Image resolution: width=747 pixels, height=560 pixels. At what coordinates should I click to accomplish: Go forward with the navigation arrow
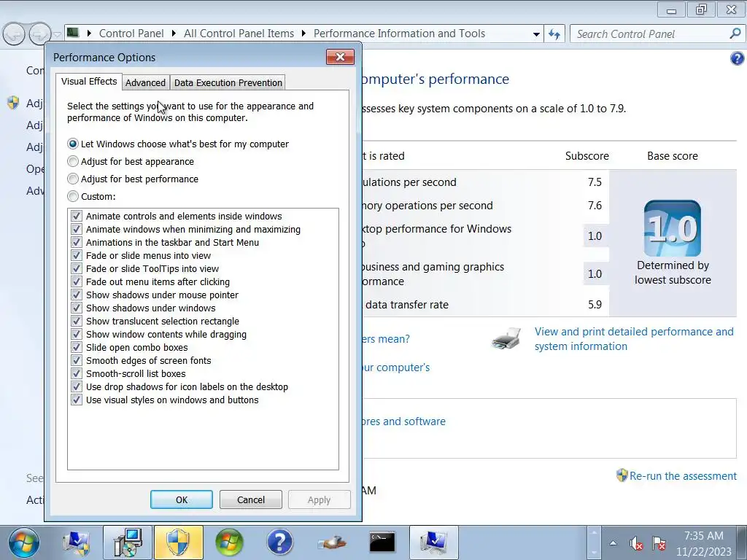coord(40,34)
